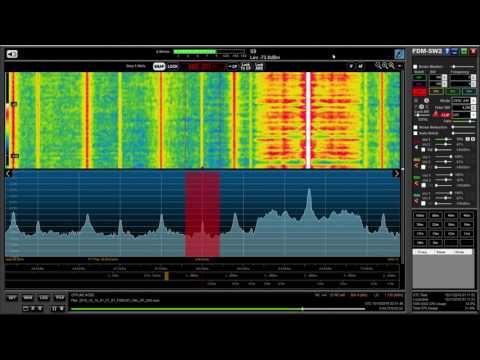The width and height of the screenshot is (480, 360).
Task: Click the Facebook icon beside the FDM-SW2 title
Action: pyautogui.click(x=447, y=51)
